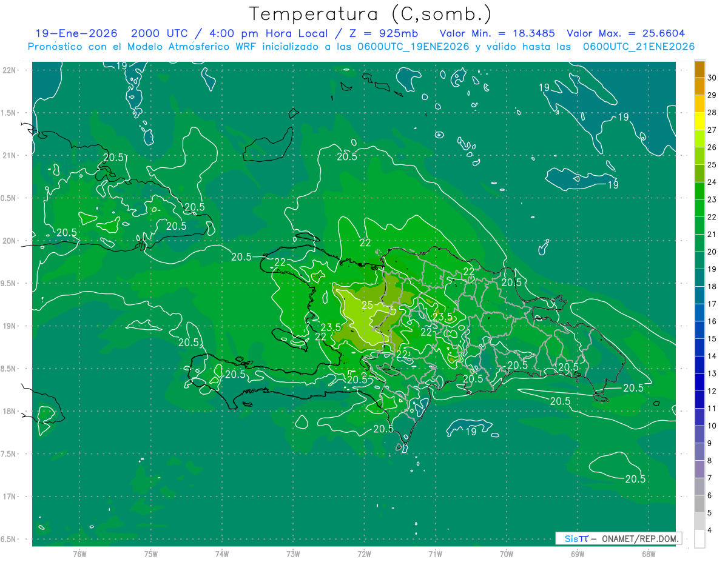Image resolution: width=728 pixels, height=562 pixels.
Task: Click the "25" contour label over Haiti
Action: [368, 304]
